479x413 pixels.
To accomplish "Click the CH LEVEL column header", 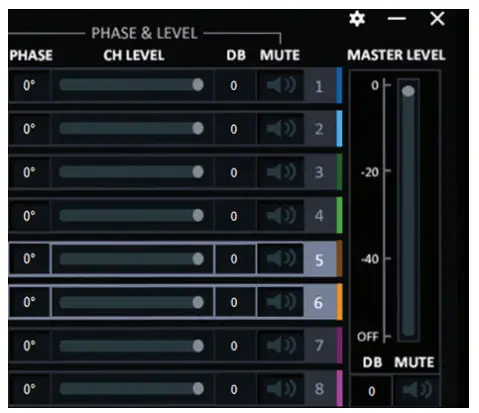I will pyautogui.click(x=134, y=55).
